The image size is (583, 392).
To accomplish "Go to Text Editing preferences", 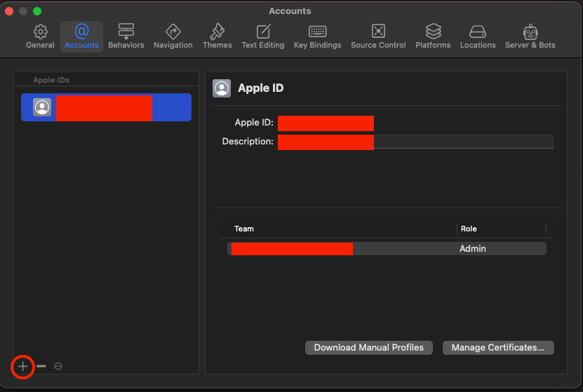I will point(263,36).
